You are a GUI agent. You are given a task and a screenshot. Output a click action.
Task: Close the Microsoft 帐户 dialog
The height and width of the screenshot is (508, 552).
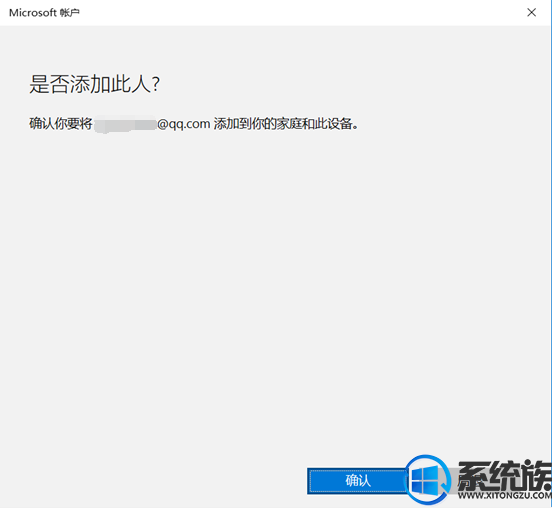(531, 13)
